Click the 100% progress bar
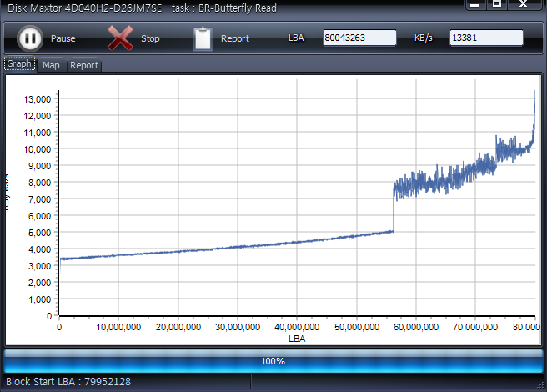The image size is (547, 392). point(273,361)
